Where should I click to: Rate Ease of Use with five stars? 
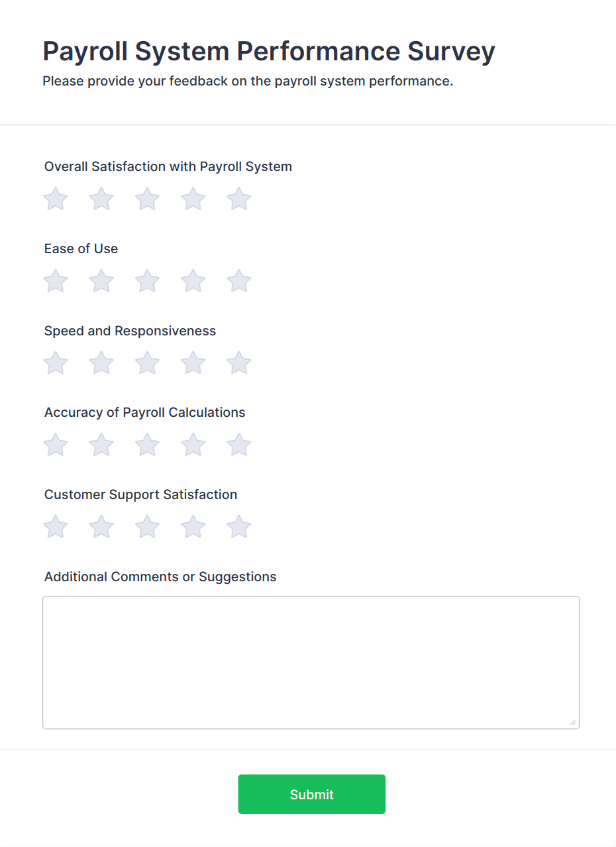point(238,280)
